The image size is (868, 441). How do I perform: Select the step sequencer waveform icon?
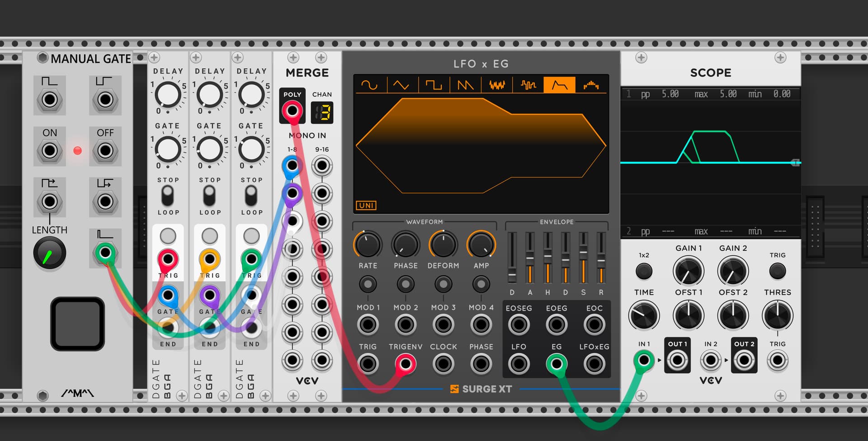591,85
